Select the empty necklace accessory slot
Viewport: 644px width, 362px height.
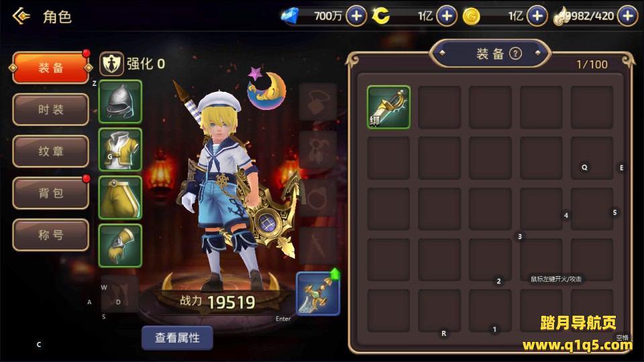pos(318,102)
